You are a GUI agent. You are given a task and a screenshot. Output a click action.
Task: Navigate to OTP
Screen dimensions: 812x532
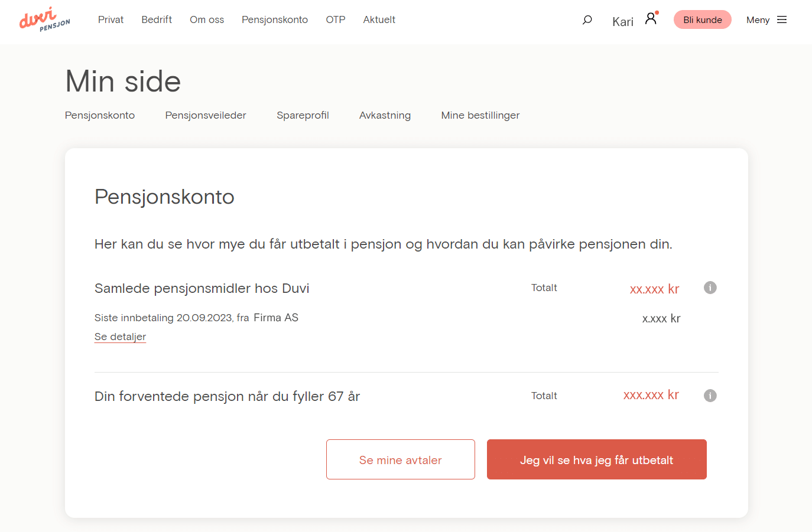click(336, 19)
